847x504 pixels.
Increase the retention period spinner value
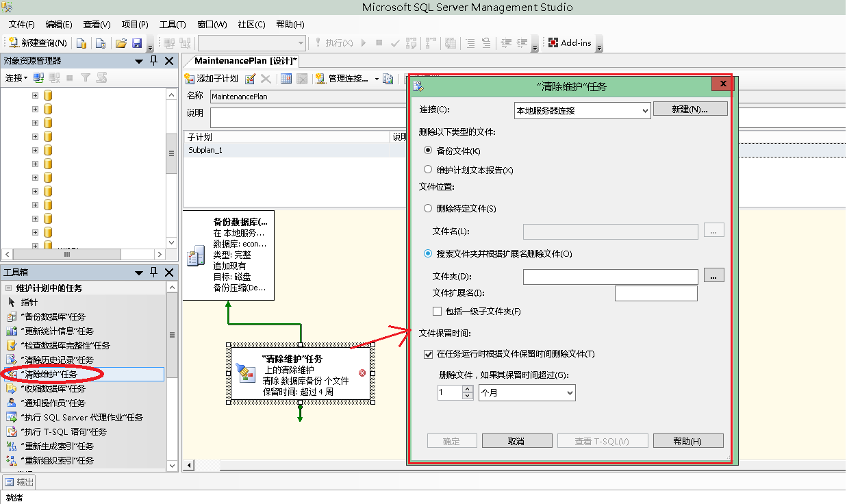pyautogui.click(x=468, y=389)
